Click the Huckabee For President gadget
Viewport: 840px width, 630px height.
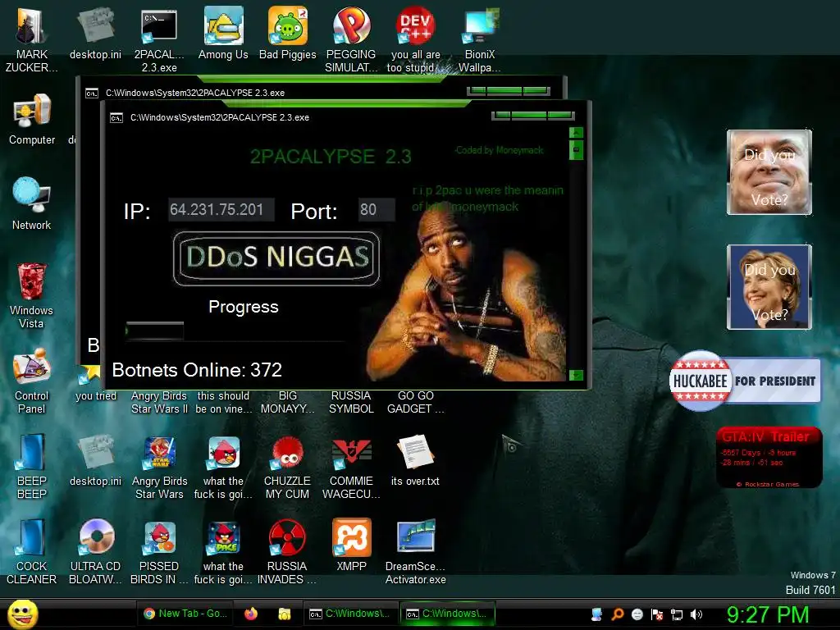pos(745,381)
